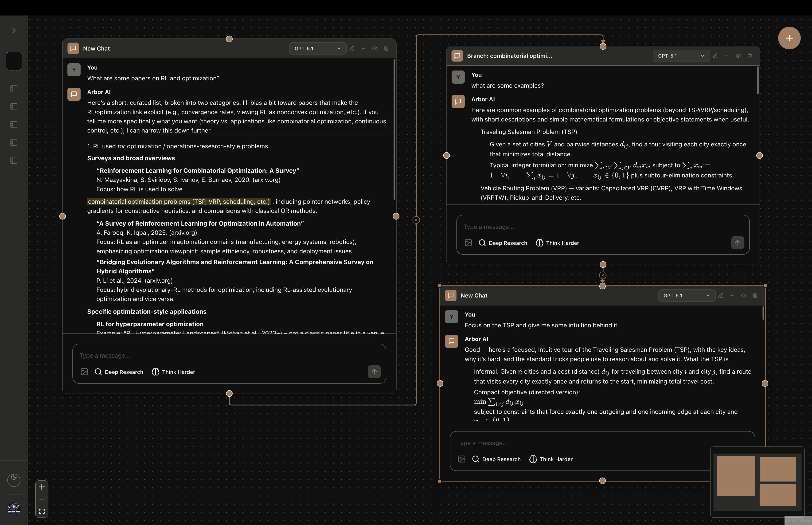
Task: Zoom in on the canvas
Action: [42, 487]
